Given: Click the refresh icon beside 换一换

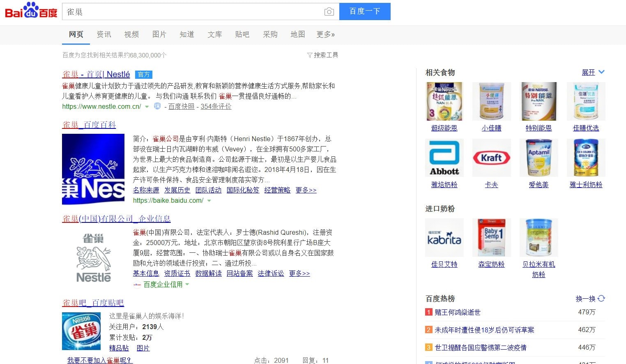Looking at the screenshot, I should [601, 299].
